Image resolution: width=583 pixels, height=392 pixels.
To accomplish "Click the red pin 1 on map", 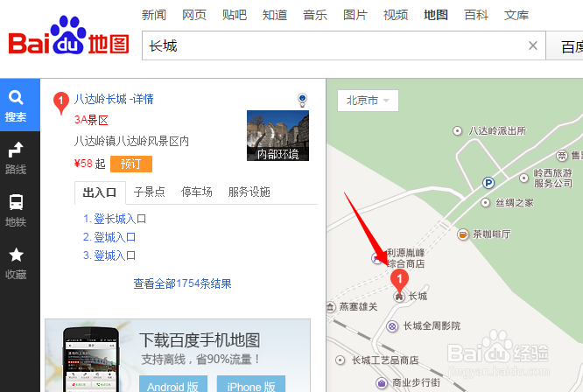I will click(x=399, y=281).
